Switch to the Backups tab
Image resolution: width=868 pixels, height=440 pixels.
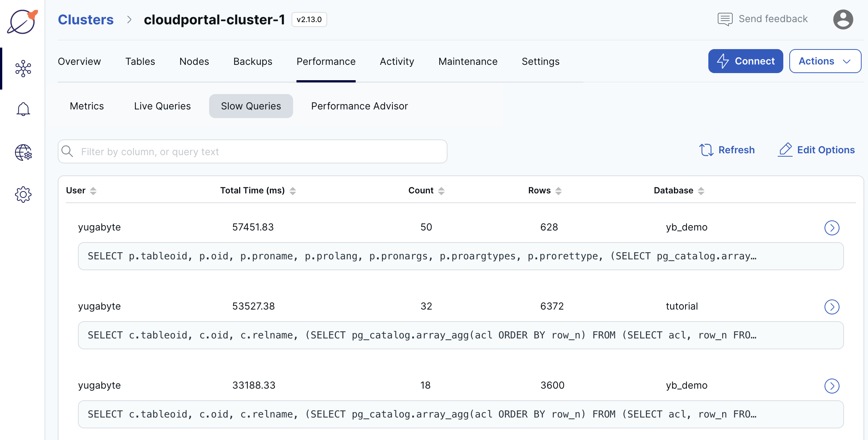click(x=253, y=61)
